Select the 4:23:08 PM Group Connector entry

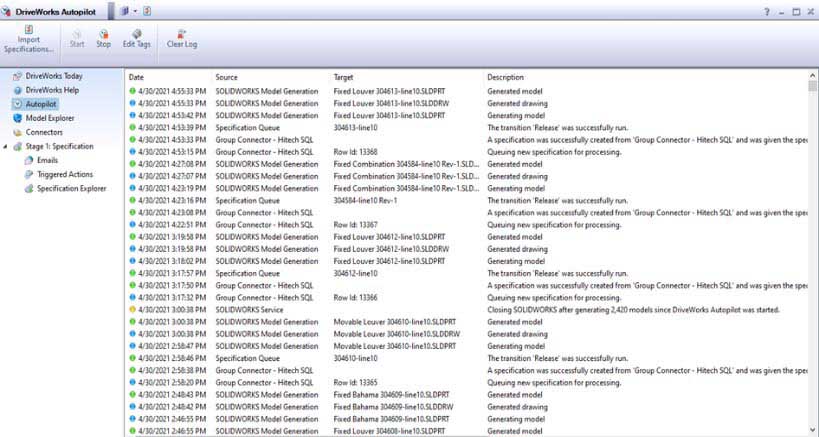click(x=468, y=212)
